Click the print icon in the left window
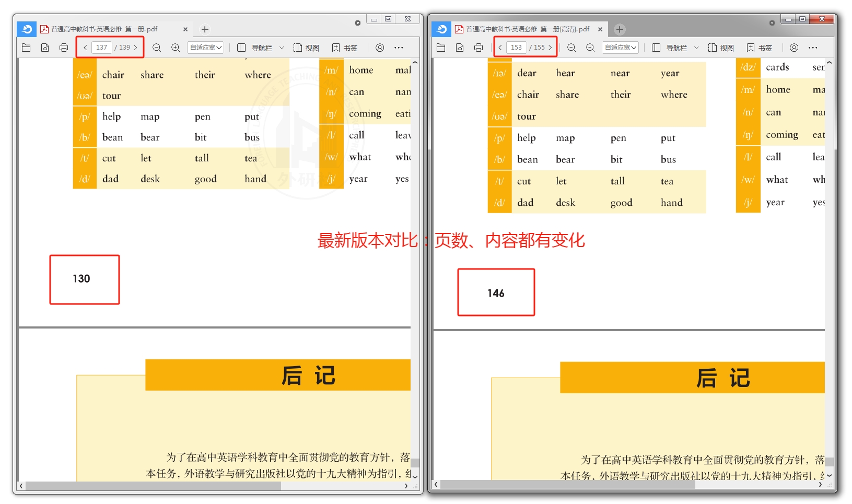 coord(64,48)
